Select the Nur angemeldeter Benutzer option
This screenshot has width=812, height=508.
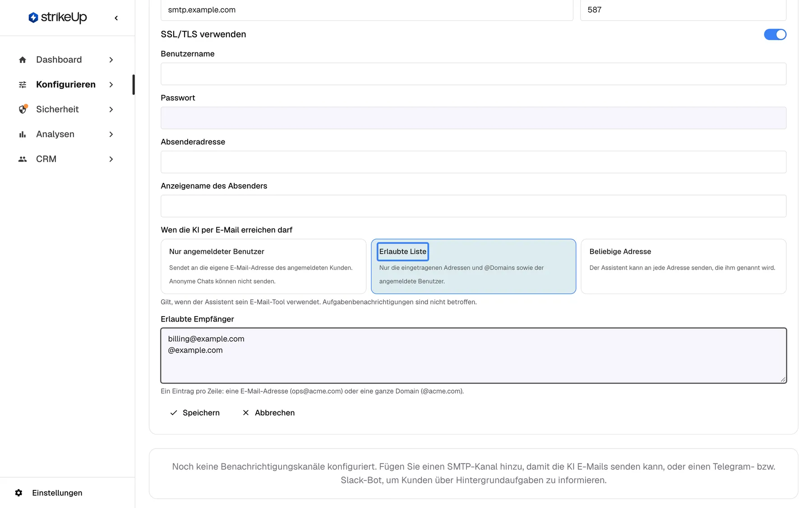pos(263,266)
